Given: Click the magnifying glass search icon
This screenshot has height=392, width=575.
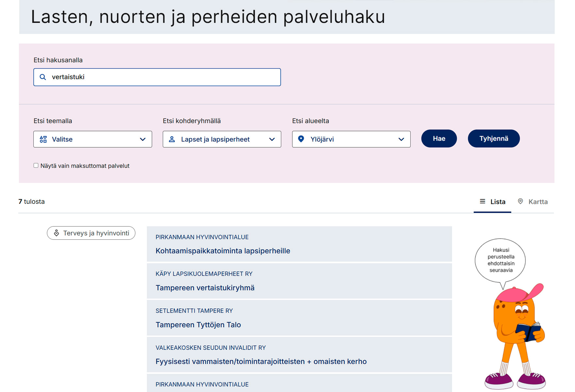Looking at the screenshot, I should click(x=43, y=77).
